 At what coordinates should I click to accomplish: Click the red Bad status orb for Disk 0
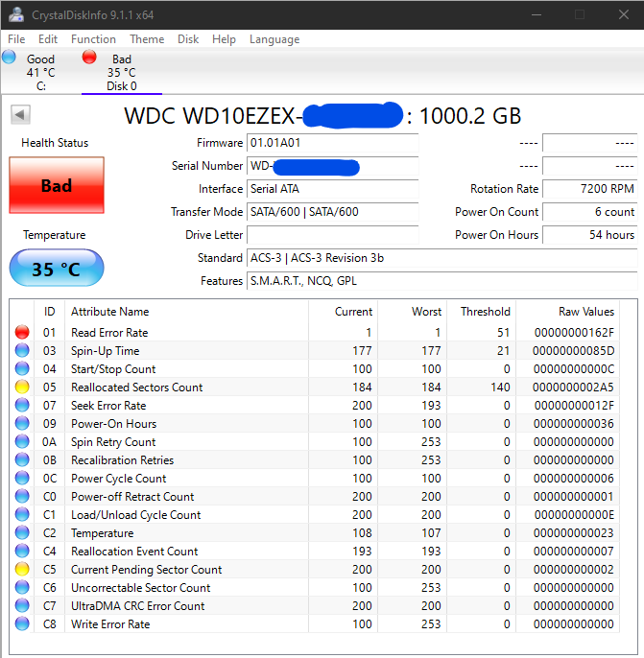point(89,57)
